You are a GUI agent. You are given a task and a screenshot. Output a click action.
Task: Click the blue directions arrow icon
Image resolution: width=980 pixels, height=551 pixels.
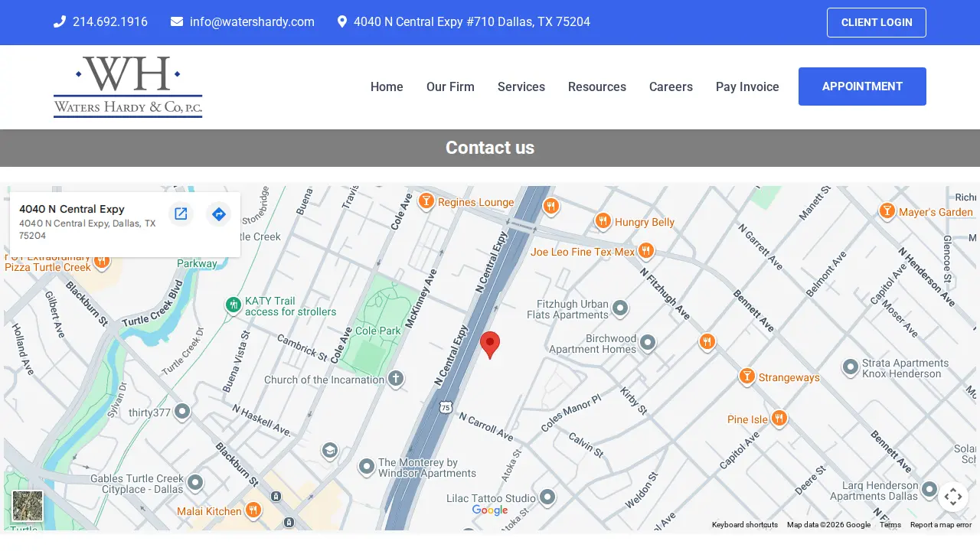pyautogui.click(x=218, y=214)
